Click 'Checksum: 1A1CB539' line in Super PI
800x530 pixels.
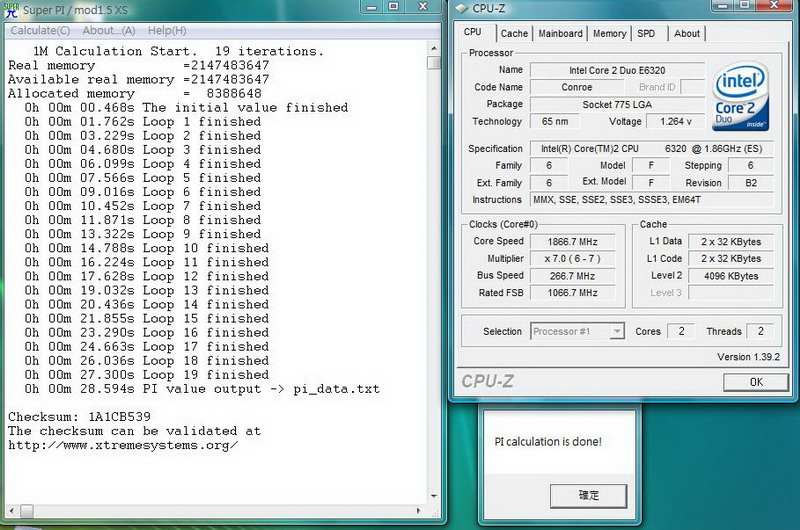tap(79, 417)
